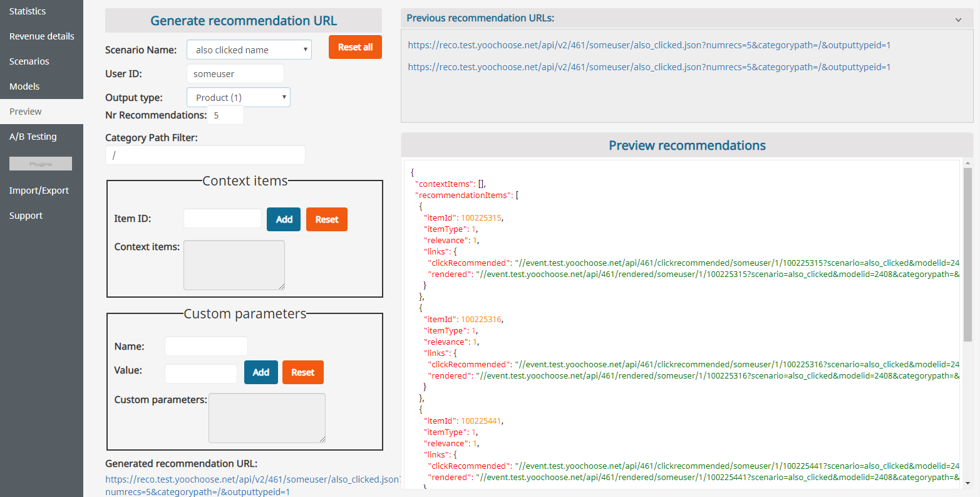Click the orange Reset all button

tap(355, 47)
